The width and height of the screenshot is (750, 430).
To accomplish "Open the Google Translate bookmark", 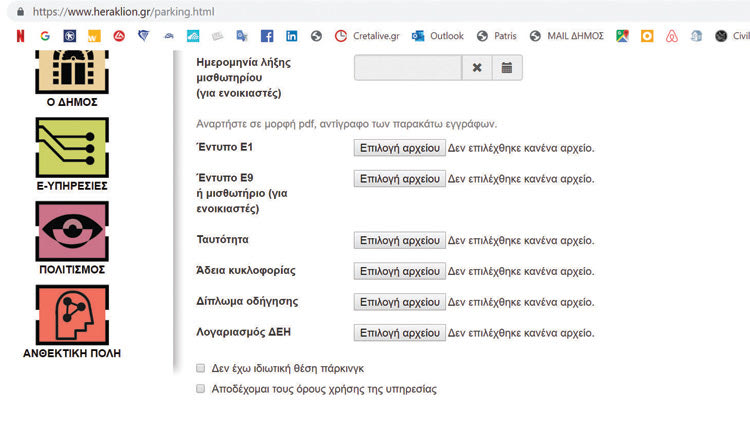I will tap(242, 36).
